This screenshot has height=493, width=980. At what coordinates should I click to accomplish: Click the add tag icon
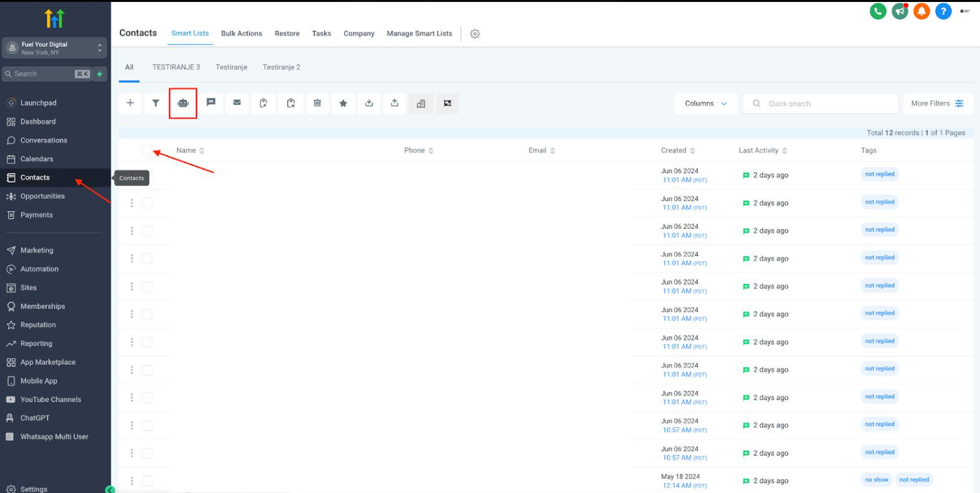tap(263, 103)
